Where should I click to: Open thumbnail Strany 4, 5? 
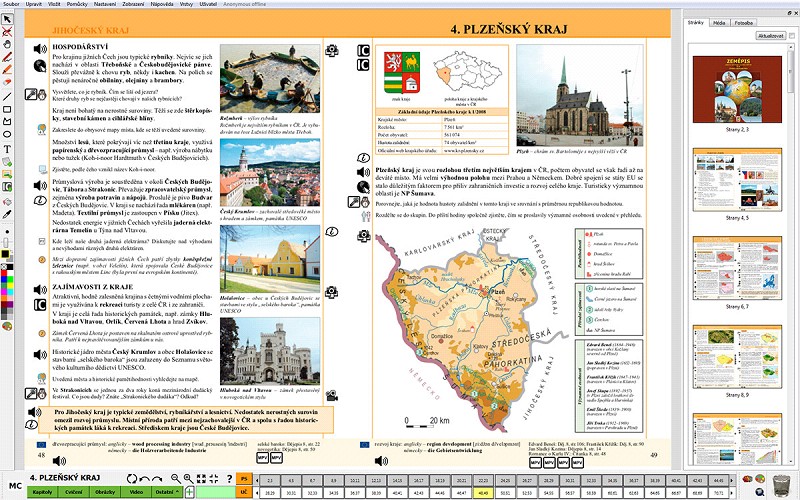point(737,180)
